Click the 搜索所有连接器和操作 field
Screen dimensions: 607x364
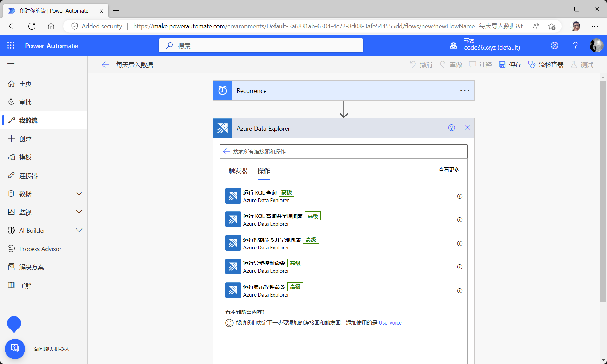[x=344, y=151]
